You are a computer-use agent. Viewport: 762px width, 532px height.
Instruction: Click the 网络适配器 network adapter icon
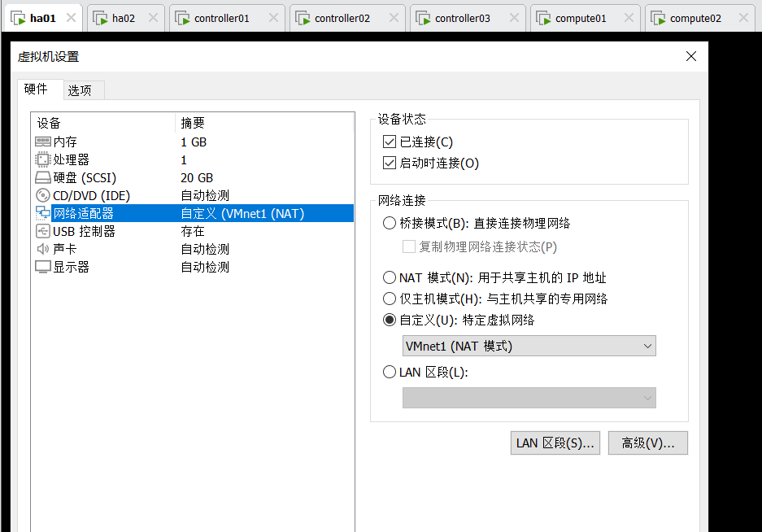coord(43,213)
